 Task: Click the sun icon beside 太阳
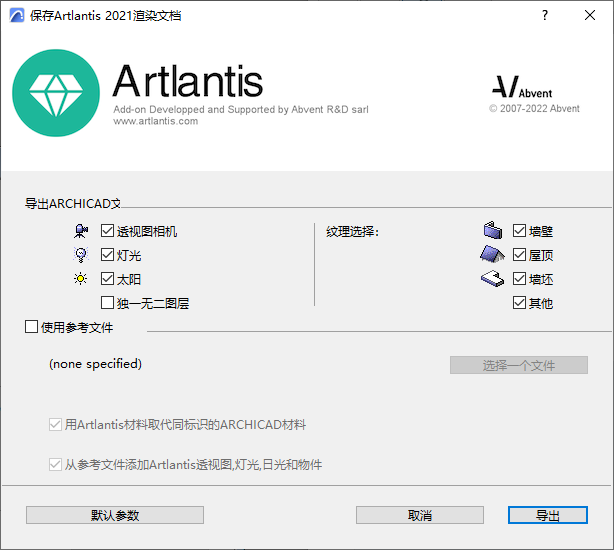click(x=81, y=279)
